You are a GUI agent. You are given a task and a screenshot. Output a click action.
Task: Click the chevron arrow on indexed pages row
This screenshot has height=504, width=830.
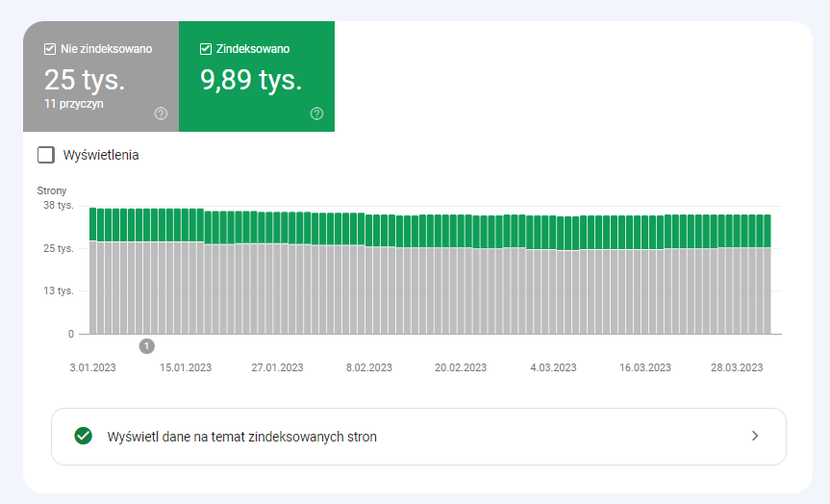tap(755, 436)
